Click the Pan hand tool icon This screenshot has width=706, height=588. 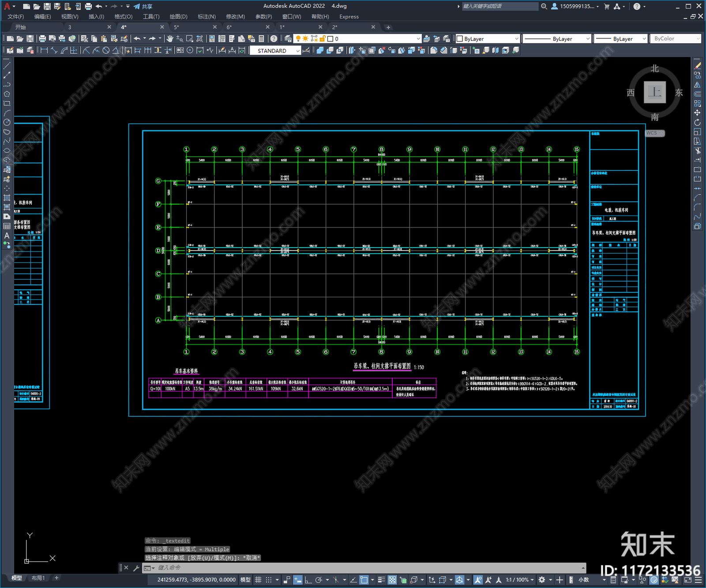[x=170, y=39]
